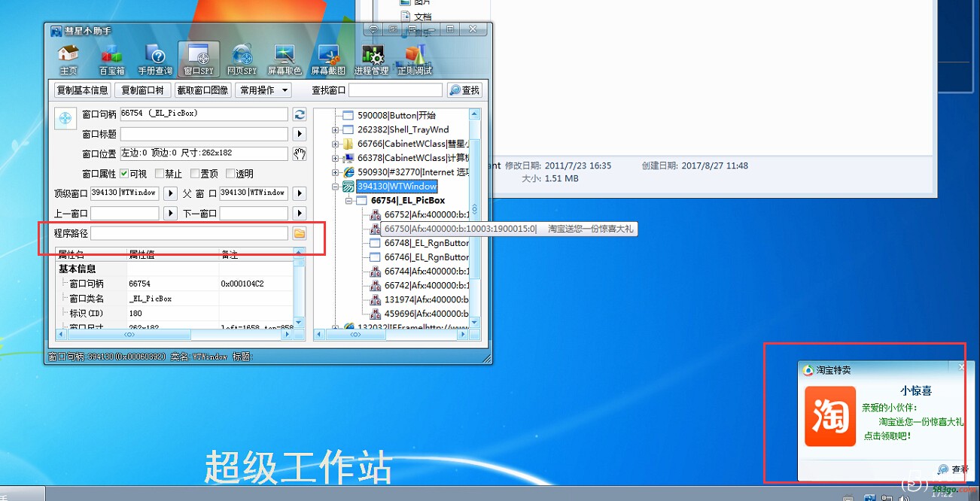Image resolution: width=980 pixels, height=501 pixels.
Task: Click 复制基本信息 button
Action: click(x=82, y=90)
